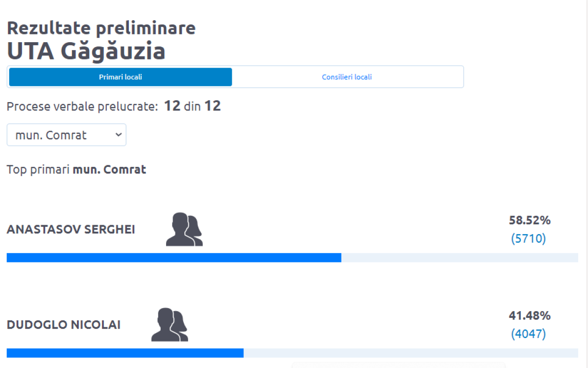Click the (5710) vote count link
The width and height of the screenshot is (588, 368).
[528, 239]
